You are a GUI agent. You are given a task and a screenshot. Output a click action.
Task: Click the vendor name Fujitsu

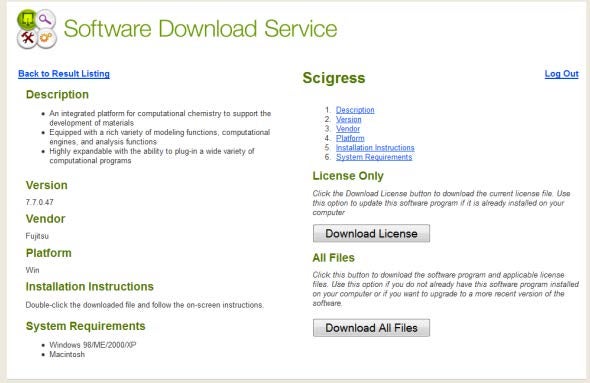point(37,236)
